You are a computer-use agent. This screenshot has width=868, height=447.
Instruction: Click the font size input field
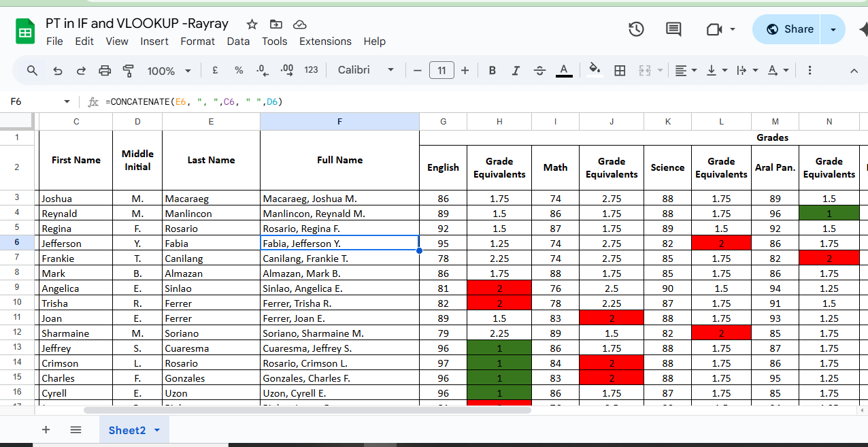coord(441,70)
